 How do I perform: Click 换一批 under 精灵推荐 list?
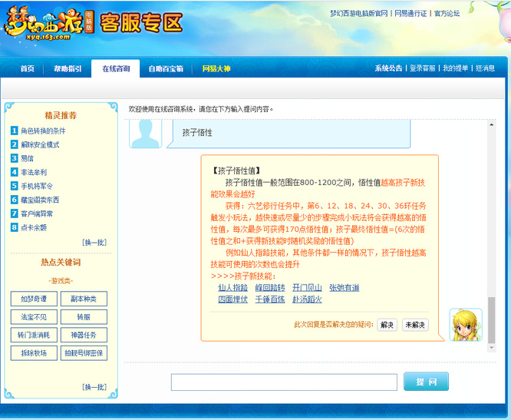coord(94,243)
